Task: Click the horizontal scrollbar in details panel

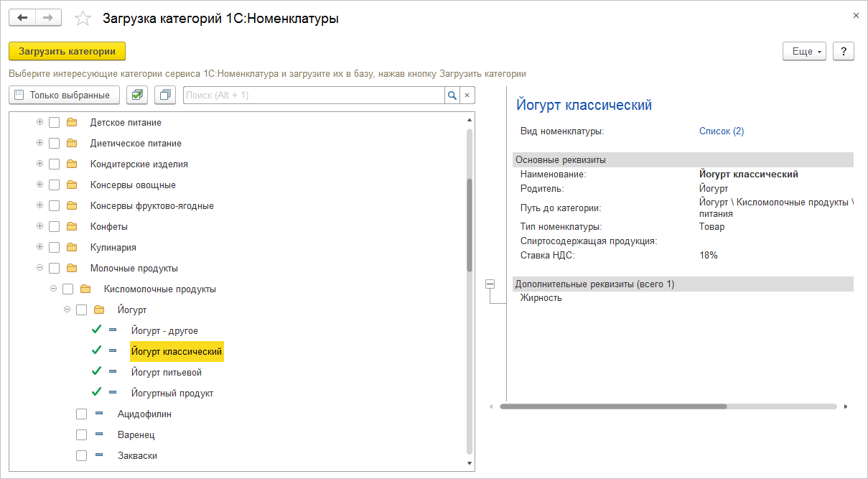Action: (x=613, y=406)
